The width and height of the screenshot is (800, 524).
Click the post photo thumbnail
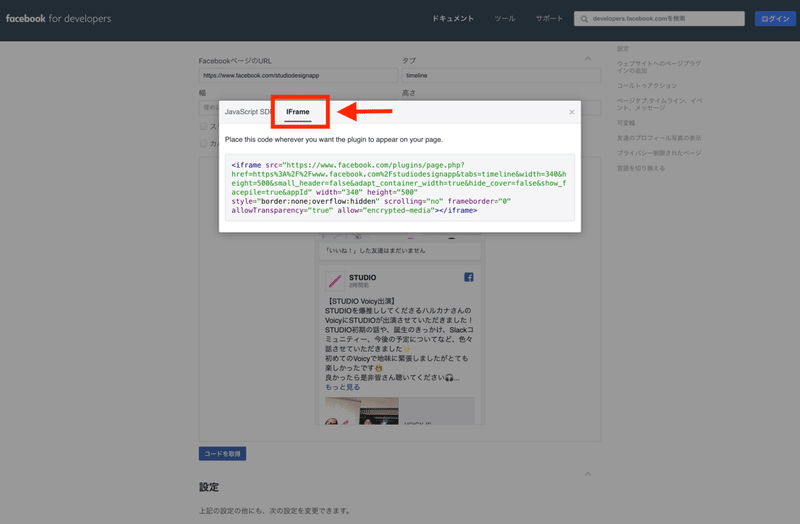(362, 411)
